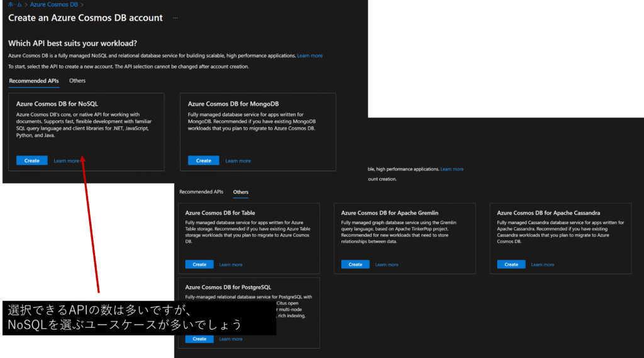Create an Azure Cosmos DB for NoSQL account
Image resolution: width=644 pixels, height=358 pixels.
(x=32, y=160)
